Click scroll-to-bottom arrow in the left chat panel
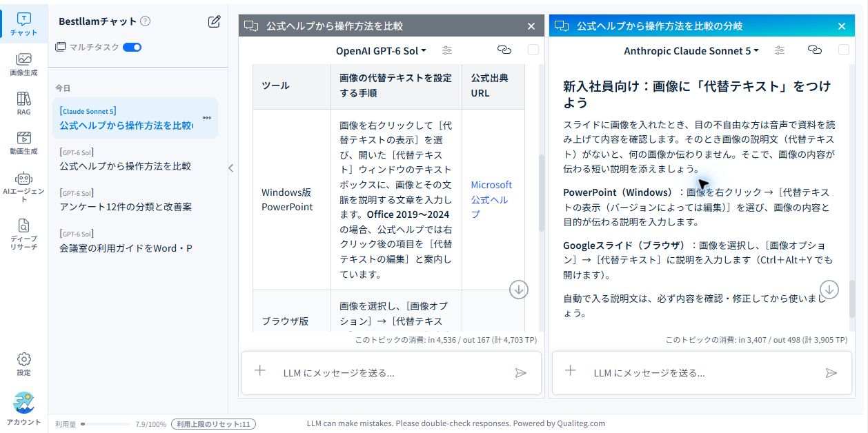 click(519, 290)
